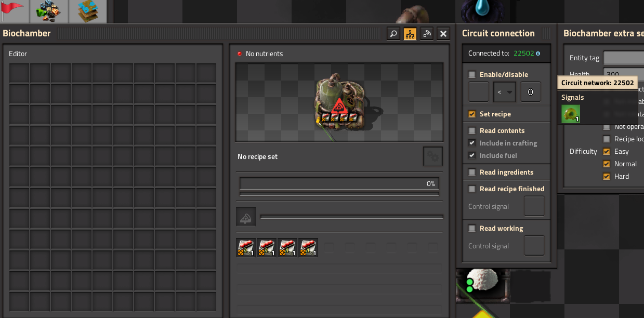Click the "Editor" panel heading
The image size is (644, 318).
point(18,54)
